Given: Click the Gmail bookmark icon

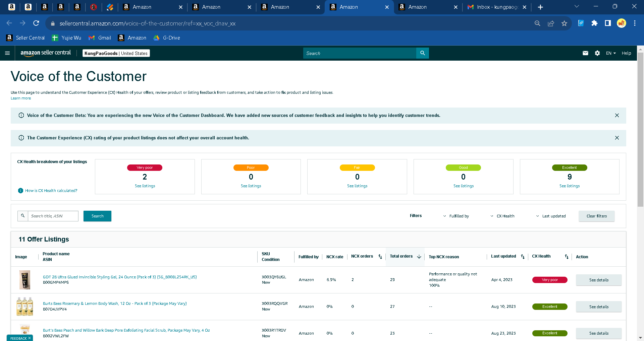Looking at the screenshot, I should point(91,38).
